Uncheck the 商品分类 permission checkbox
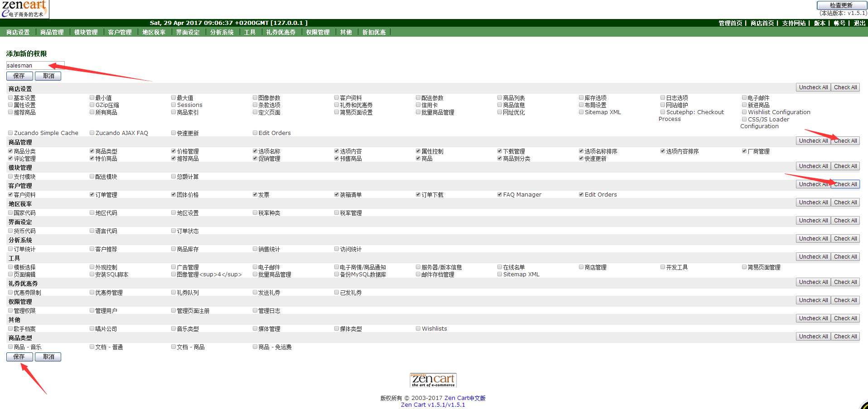 pyautogui.click(x=10, y=151)
